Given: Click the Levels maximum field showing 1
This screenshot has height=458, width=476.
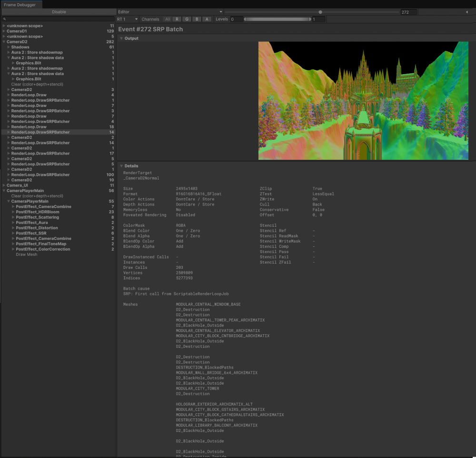Looking at the screenshot, I should (x=318, y=19).
